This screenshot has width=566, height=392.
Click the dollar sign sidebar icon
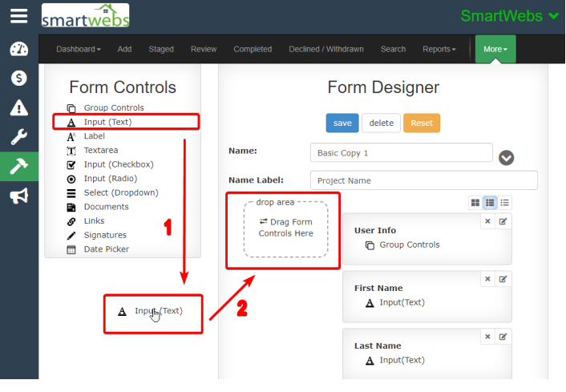tap(19, 79)
